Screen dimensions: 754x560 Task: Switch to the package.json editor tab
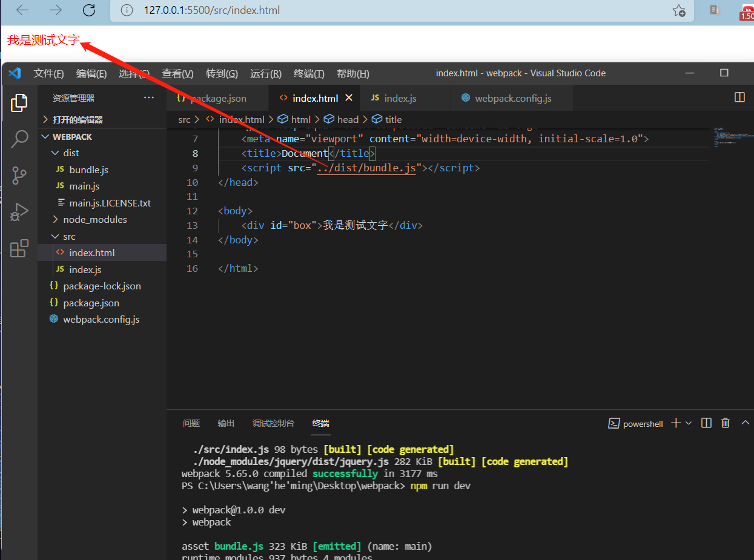point(218,98)
